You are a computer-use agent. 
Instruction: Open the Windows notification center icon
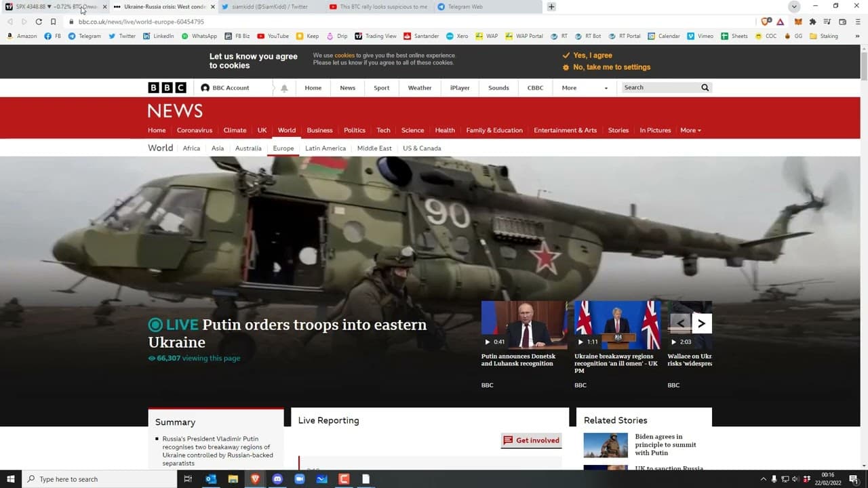point(854,479)
